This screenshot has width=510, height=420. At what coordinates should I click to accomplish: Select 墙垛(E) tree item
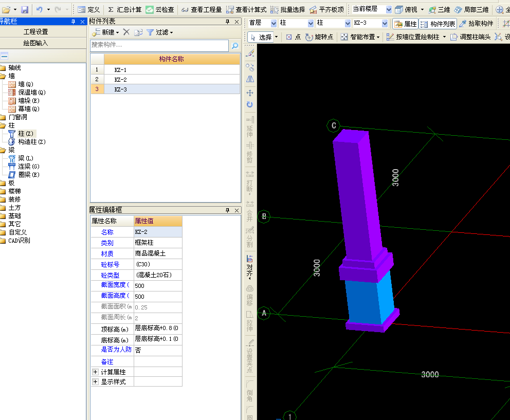pos(24,101)
